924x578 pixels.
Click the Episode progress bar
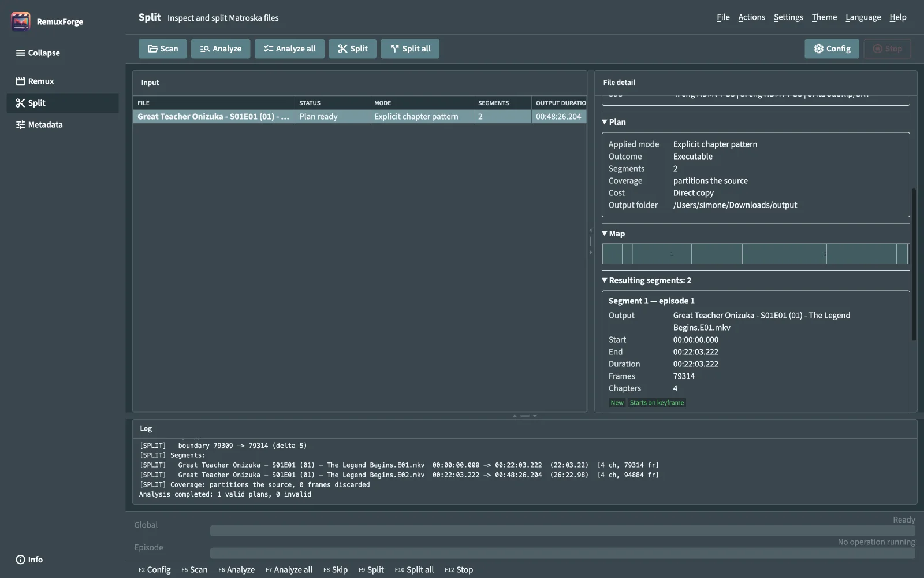click(x=562, y=554)
